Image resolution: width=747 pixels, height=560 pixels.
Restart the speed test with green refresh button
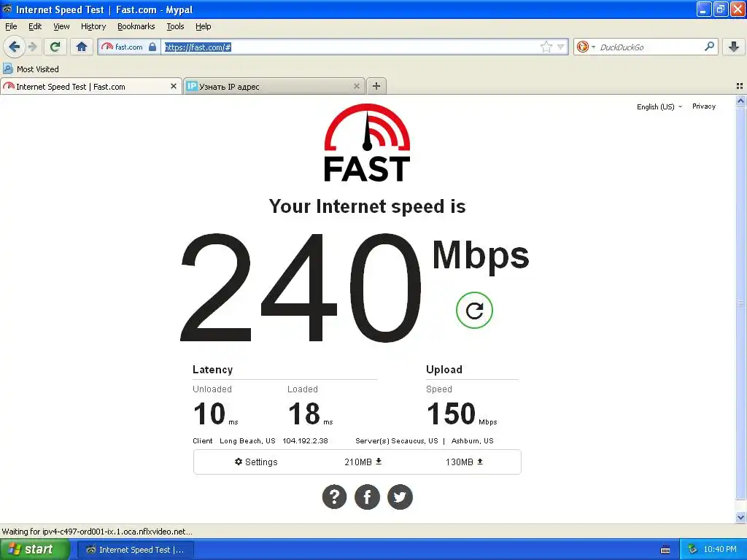(x=474, y=310)
